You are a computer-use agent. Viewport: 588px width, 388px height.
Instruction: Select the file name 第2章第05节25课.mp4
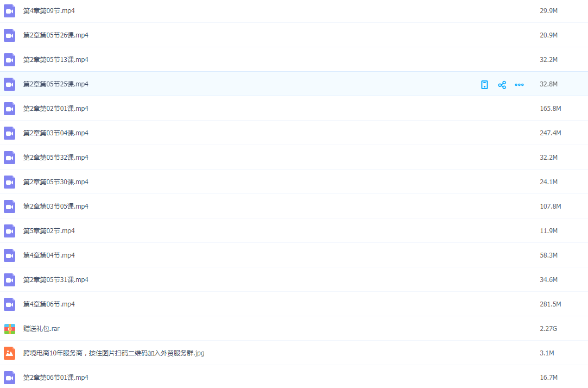[x=55, y=84]
